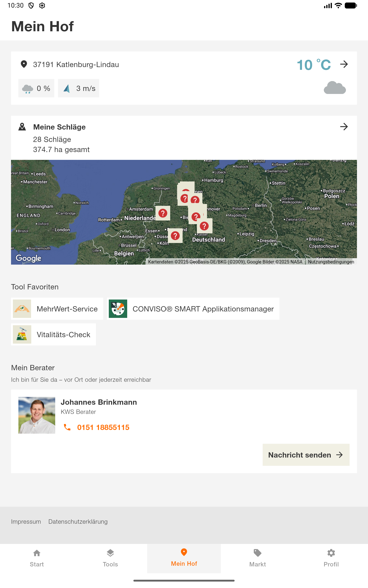Viewport: 368px width, 588px height.
Task: Click the Google logo on the map
Action: point(29,258)
